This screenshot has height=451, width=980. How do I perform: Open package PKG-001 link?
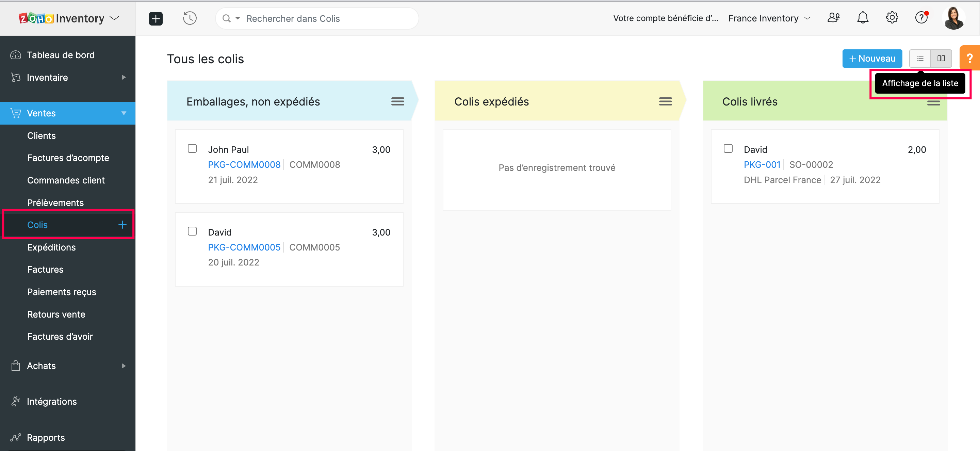[x=762, y=165]
